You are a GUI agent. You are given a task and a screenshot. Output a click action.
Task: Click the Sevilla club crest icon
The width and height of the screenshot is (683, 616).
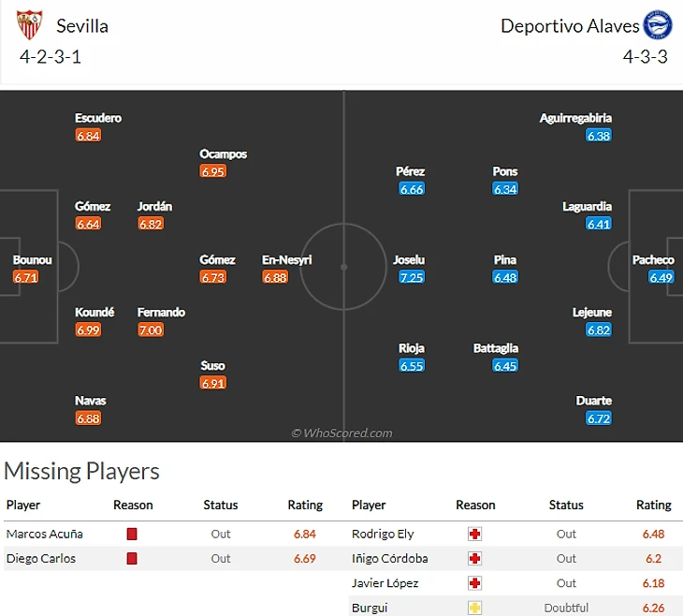(30, 25)
